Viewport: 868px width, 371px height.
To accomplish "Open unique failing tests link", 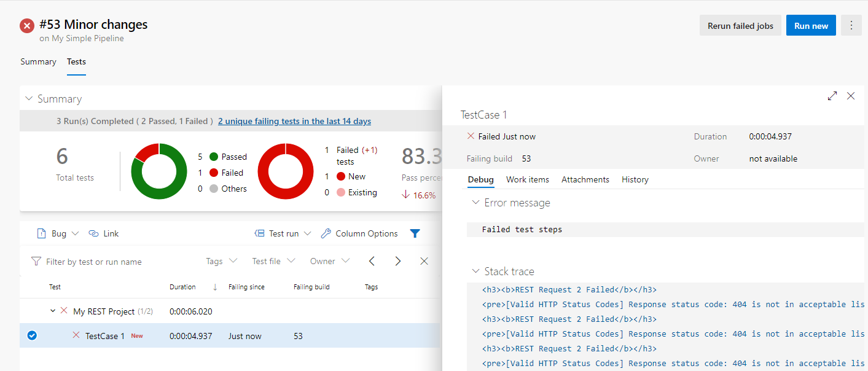I will (294, 121).
